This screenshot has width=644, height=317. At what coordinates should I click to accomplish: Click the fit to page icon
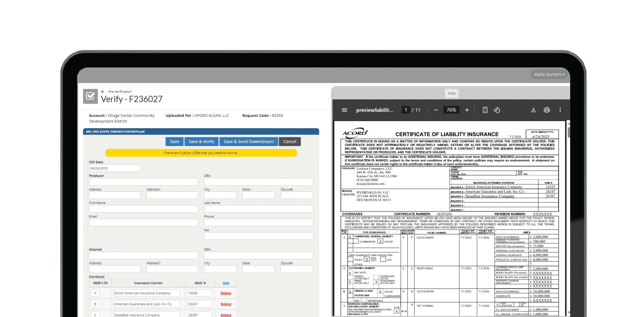(485, 110)
